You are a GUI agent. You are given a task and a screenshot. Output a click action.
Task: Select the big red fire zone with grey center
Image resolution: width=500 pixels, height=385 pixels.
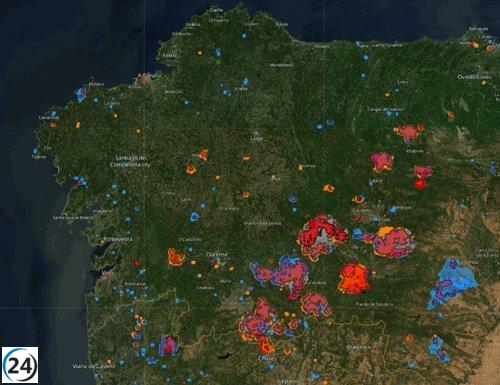click(x=321, y=236)
